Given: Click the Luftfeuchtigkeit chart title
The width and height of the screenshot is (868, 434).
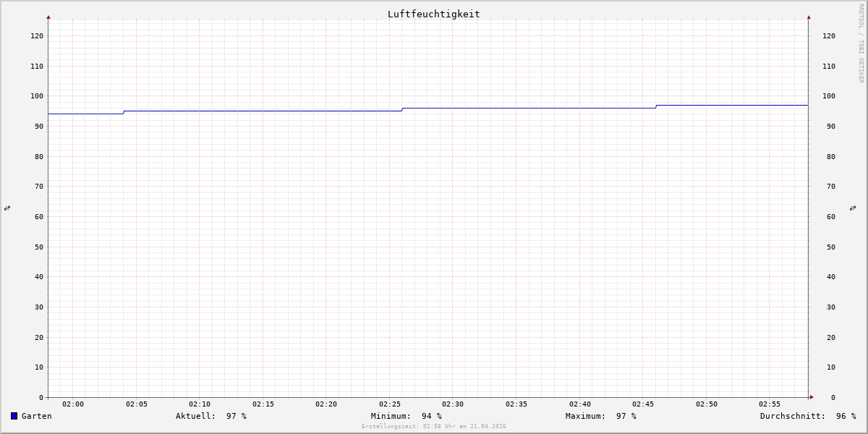Looking at the screenshot, I should (x=433, y=14).
